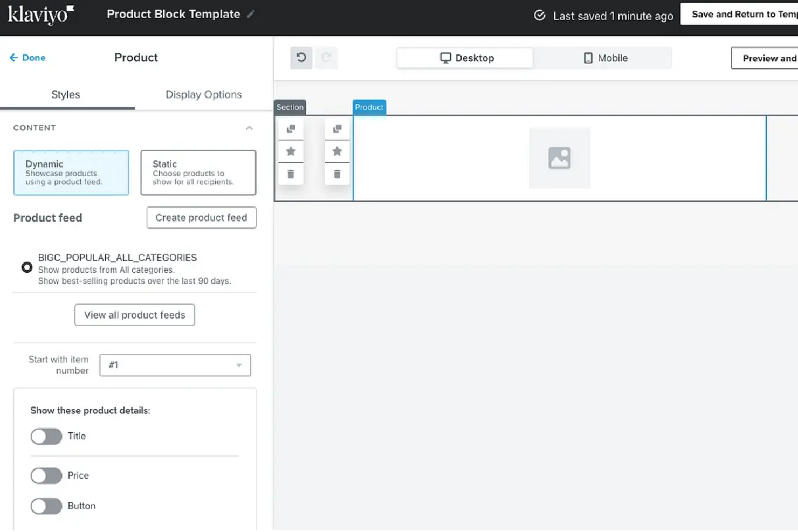The width and height of the screenshot is (798, 532).
Task: Click the image placeholder in the Product block
Action: coord(560,157)
